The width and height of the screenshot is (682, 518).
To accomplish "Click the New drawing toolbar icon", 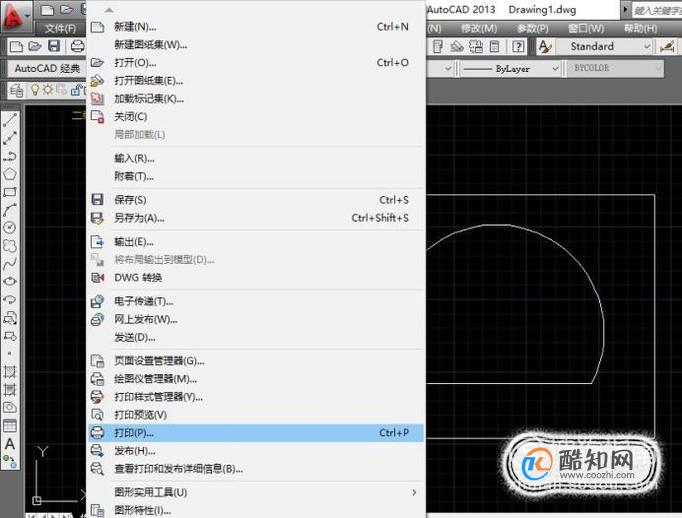I will click(16, 46).
